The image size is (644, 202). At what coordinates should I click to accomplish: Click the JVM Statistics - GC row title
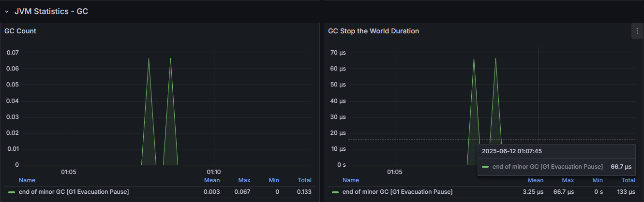[x=51, y=11]
